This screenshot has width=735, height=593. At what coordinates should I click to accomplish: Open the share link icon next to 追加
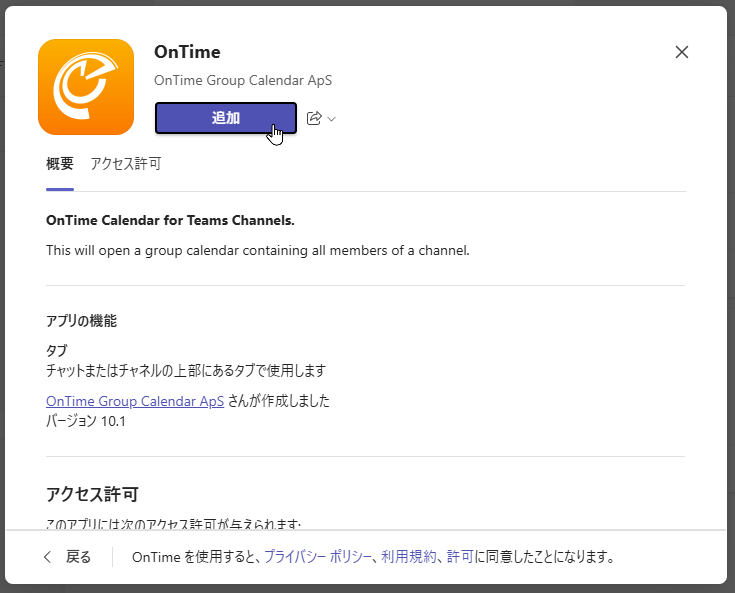pos(314,118)
